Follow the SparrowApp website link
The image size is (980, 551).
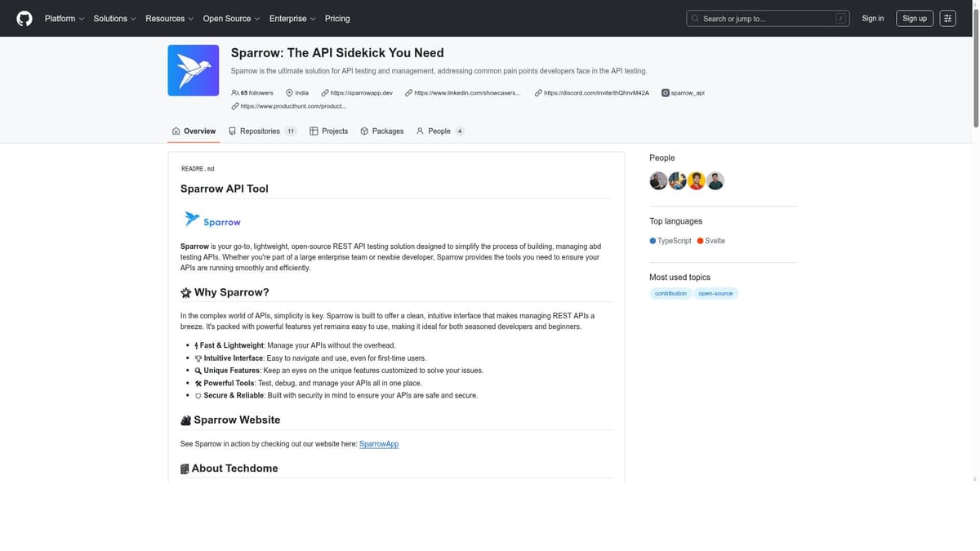[379, 444]
